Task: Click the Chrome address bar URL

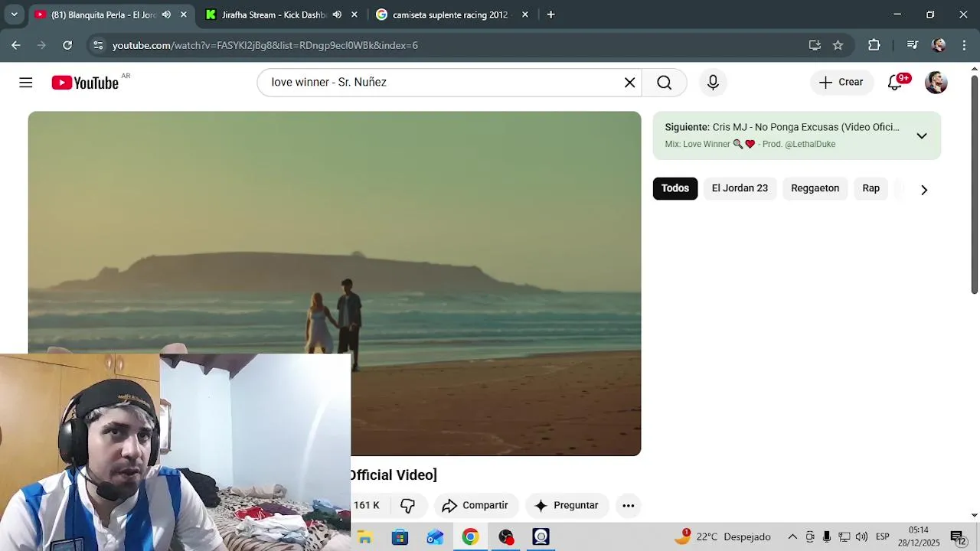Action: tap(265, 45)
